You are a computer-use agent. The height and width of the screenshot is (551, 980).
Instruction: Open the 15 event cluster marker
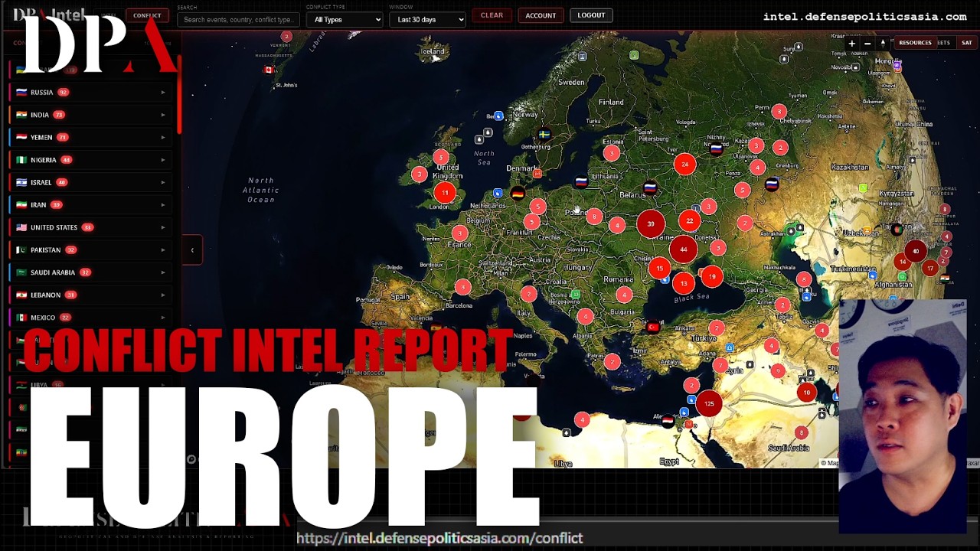(659, 269)
